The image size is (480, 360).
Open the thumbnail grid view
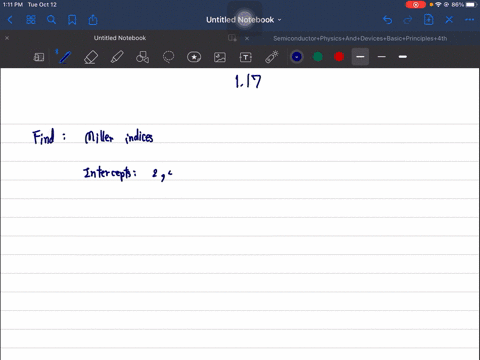[31, 20]
